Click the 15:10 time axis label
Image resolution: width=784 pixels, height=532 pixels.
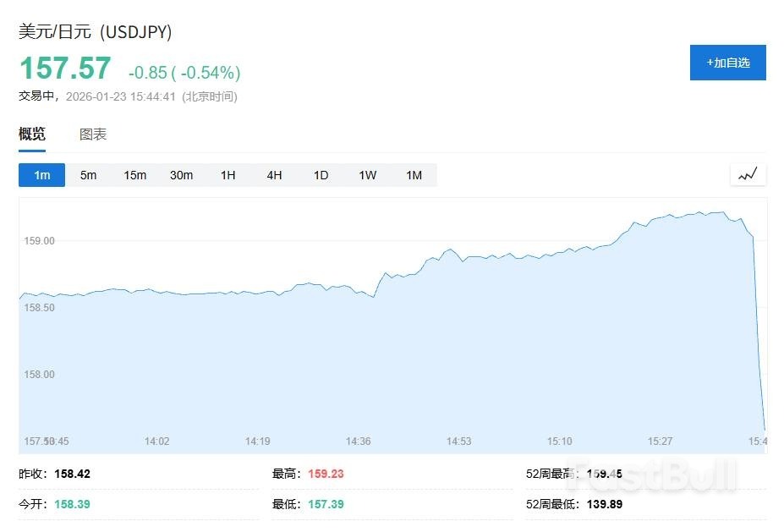[559, 441]
